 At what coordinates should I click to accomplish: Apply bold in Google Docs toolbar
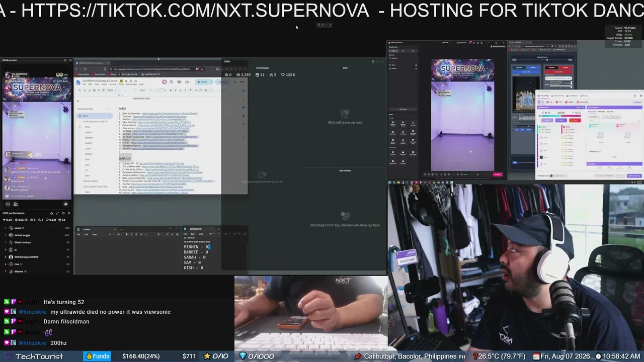click(171, 90)
